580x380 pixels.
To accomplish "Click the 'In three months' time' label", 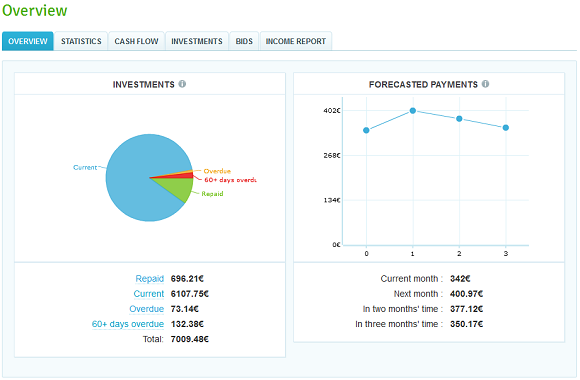I will tap(399, 324).
